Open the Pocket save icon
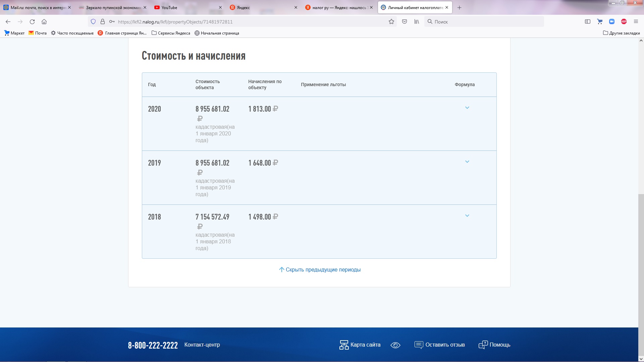 pyautogui.click(x=405, y=22)
